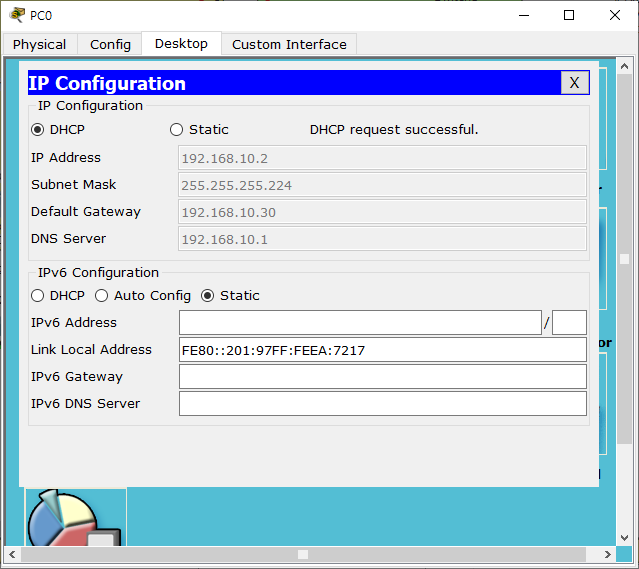Select the IPv6 Auto Config radio button
Image resolution: width=639 pixels, height=569 pixels.
tap(101, 296)
